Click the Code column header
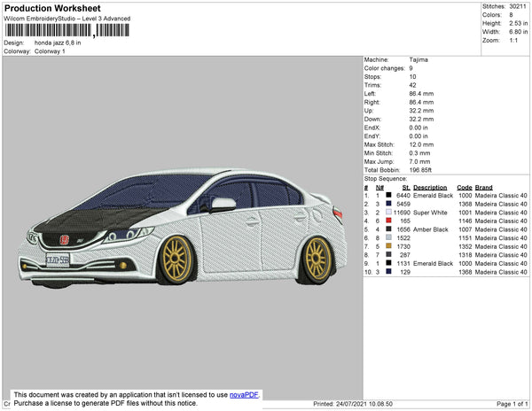The height and width of the screenshot is (411, 532). click(464, 188)
